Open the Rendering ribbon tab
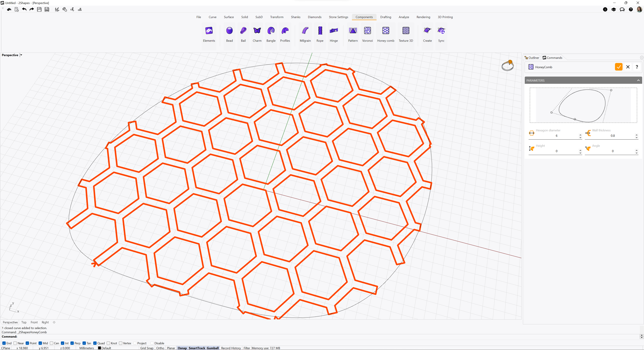The width and height of the screenshot is (644, 350). click(x=423, y=17)
